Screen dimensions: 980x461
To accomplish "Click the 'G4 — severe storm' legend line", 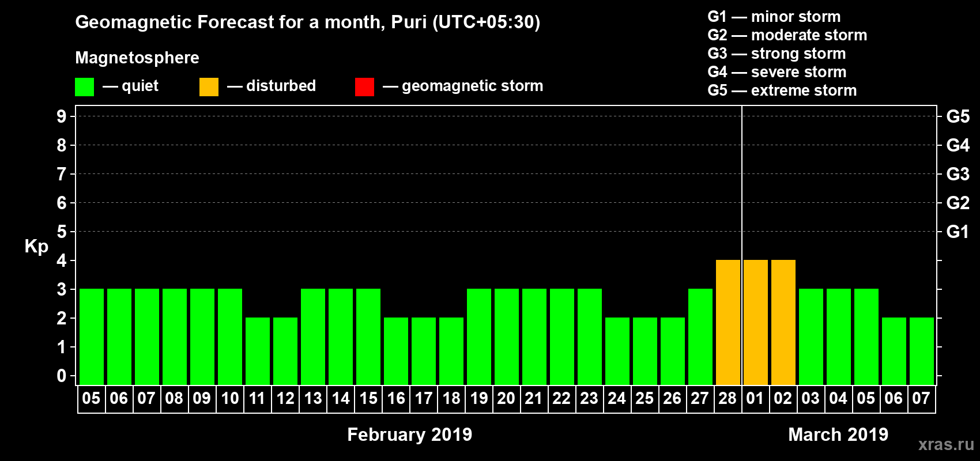I will pos(777,72).
